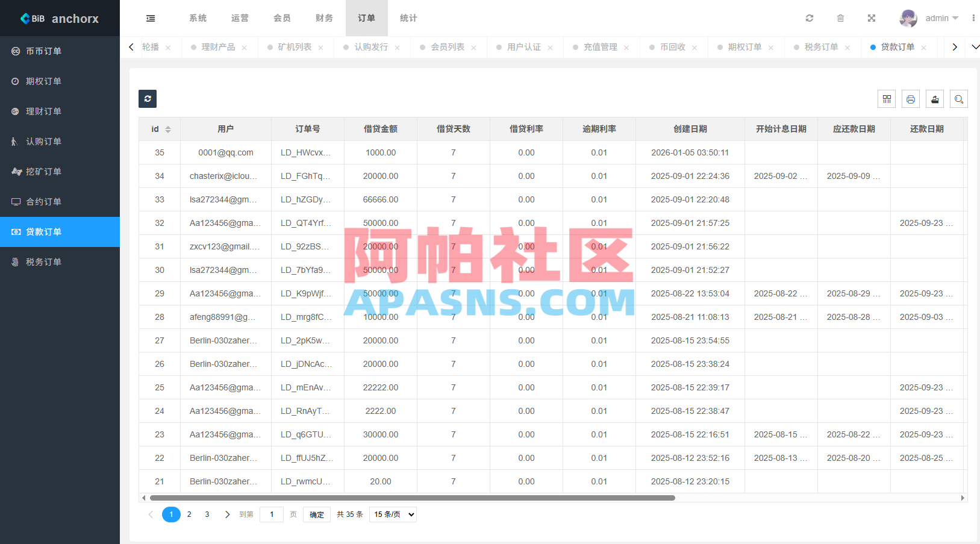Expand the admin account dropdown
Viewport: 980px width, 544px height.
pos(942,18)
